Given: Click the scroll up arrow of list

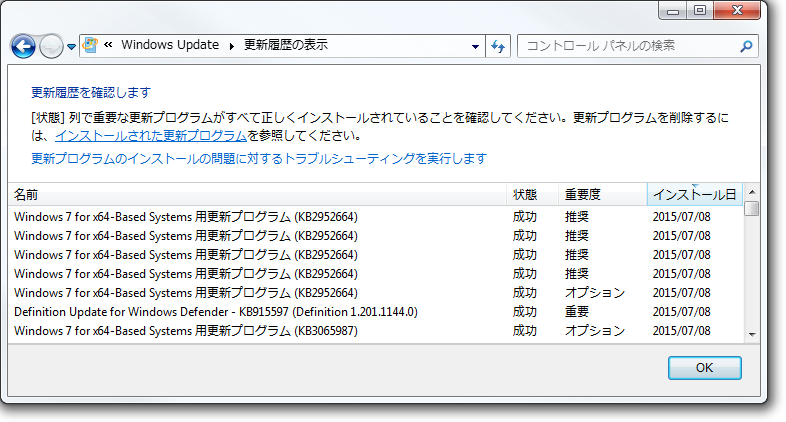Looking at the screenshot, I should pos(751,192).
